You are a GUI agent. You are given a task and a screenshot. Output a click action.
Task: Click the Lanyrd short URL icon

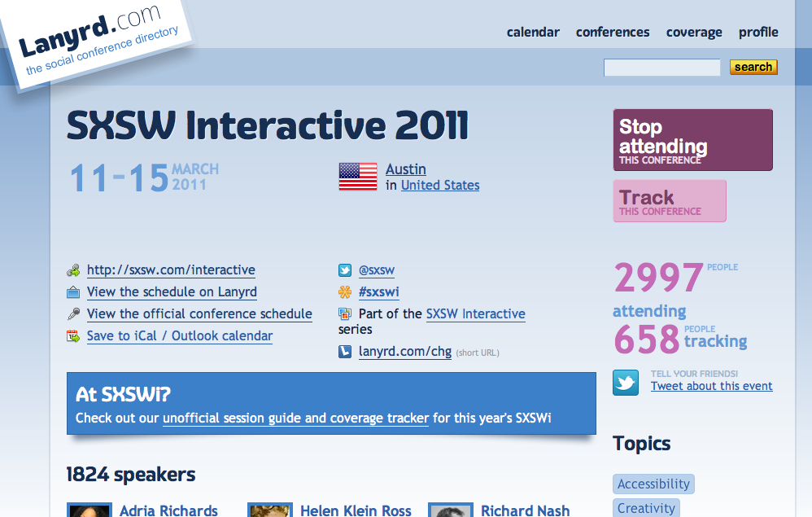point(345,352)
